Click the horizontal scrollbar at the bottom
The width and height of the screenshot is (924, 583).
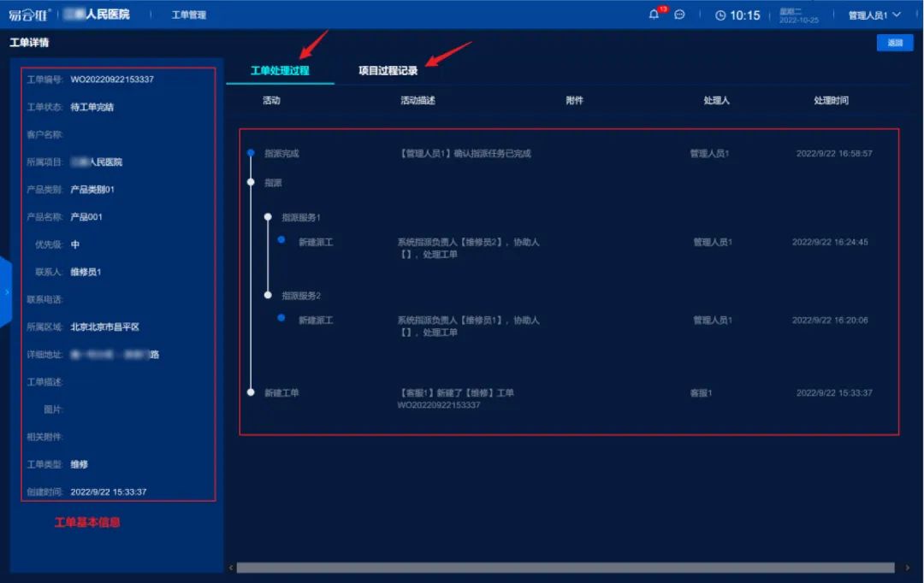[x=565, y=568]
